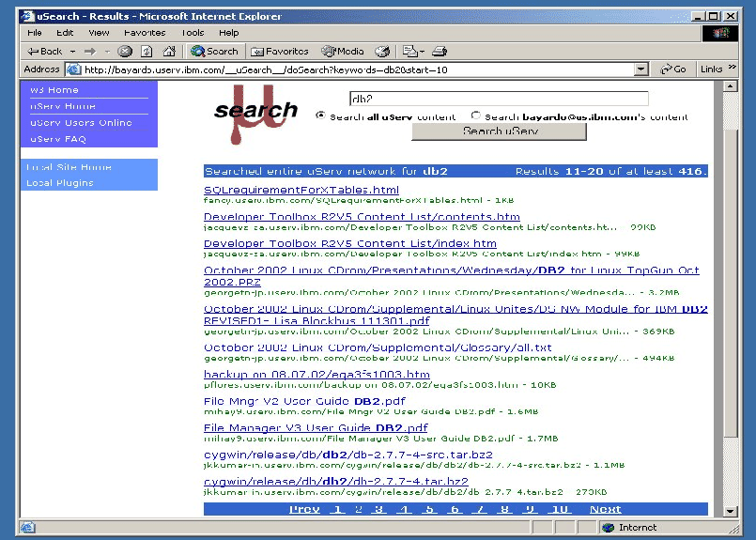Click the Internet Explorer title bar icon
This screenshot has width=756, height=540.
point(27,16)
